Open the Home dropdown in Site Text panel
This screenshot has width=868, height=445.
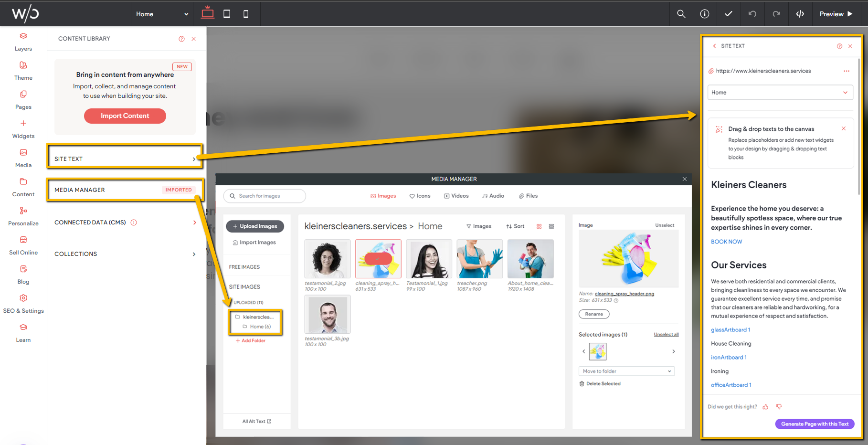pos(780,93)
